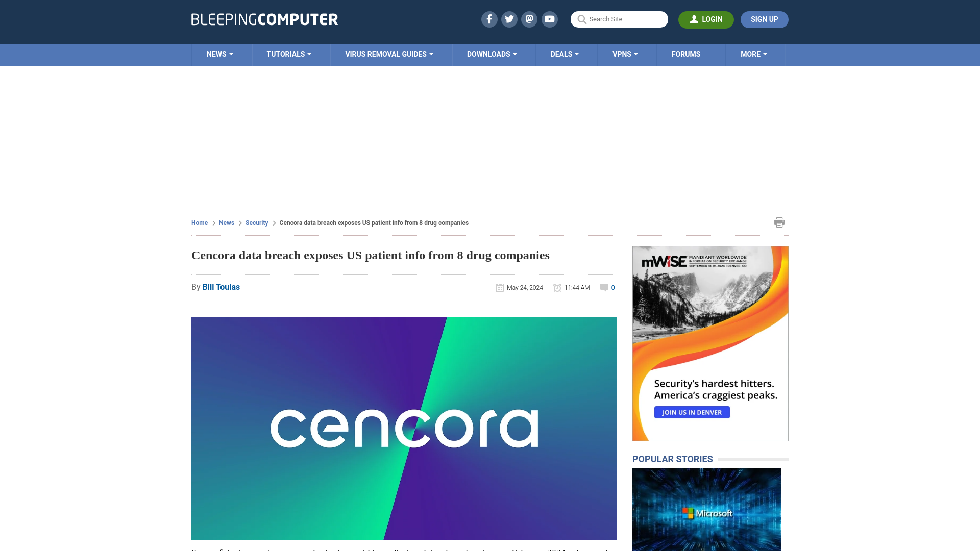The width and height of the screenshot is (980, 551).
Task: Click the comments count icon
Action: coord(604,287)
